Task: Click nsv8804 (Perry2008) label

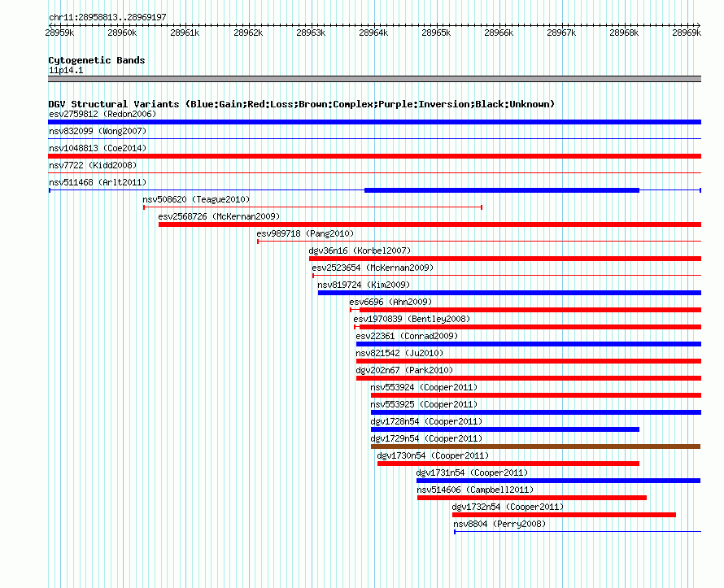Action: pyautogui.click(x=499, y=524)
